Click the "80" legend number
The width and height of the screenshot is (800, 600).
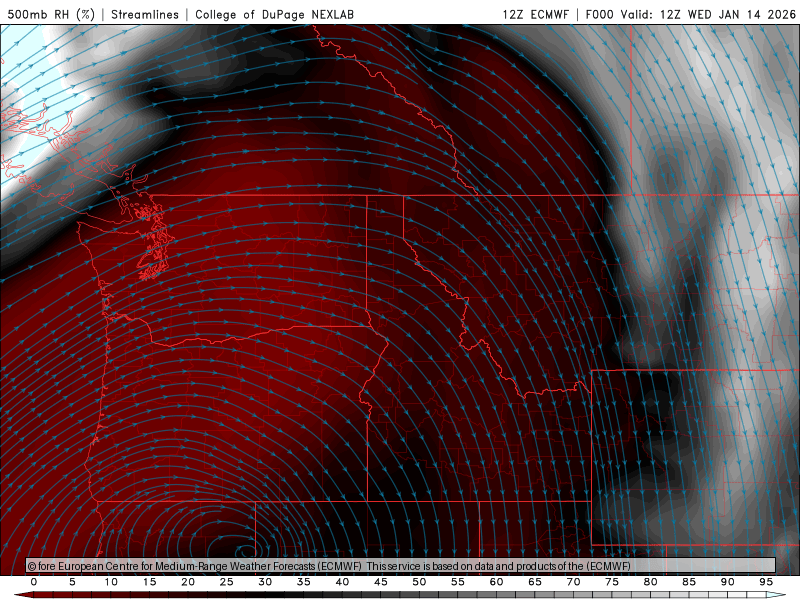651,582
